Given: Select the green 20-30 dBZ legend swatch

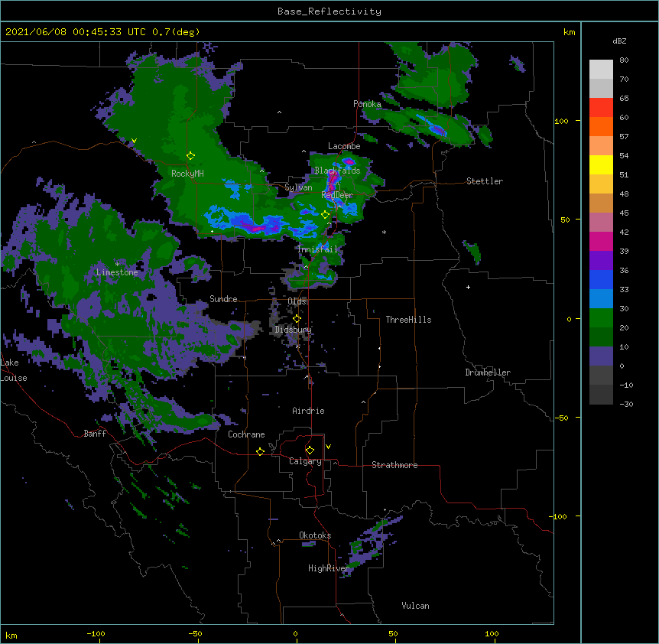Looking at the screenshot, I should tap(601, 318).
